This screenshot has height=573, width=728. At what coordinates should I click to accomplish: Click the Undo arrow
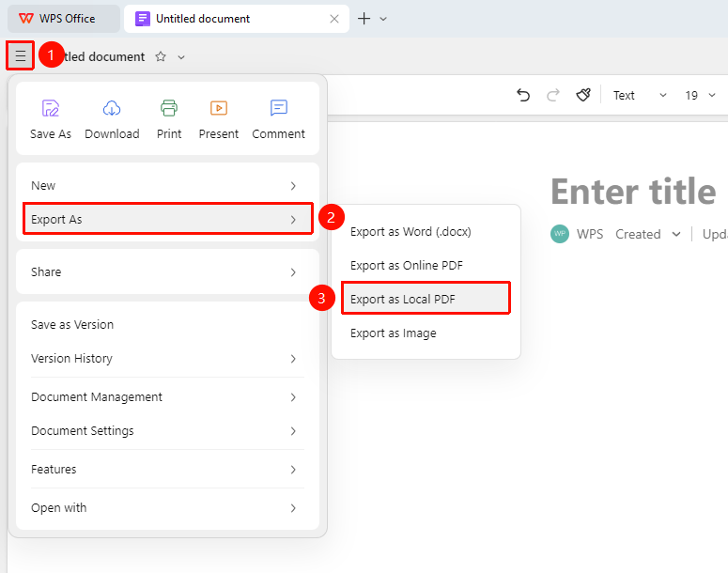[523, 95]
